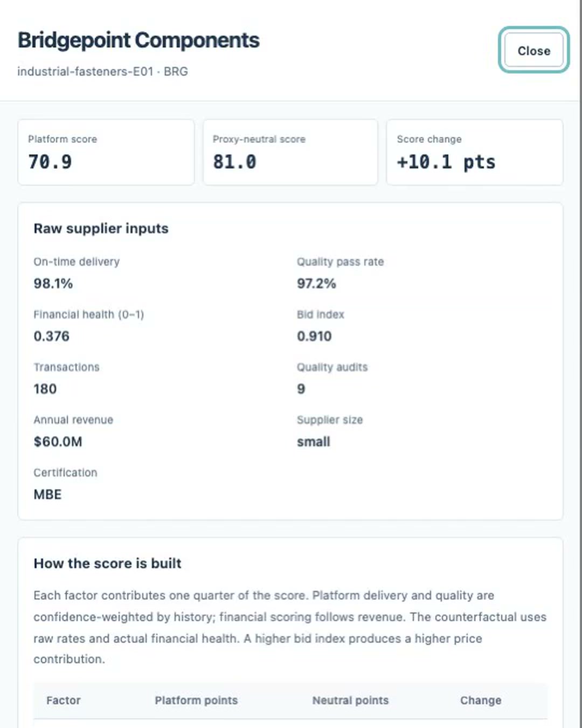The width and height of the screenshot is (582, 728).
Task: Click the Proxy-neutral score card showing 81.0
Action: [290, 152]
